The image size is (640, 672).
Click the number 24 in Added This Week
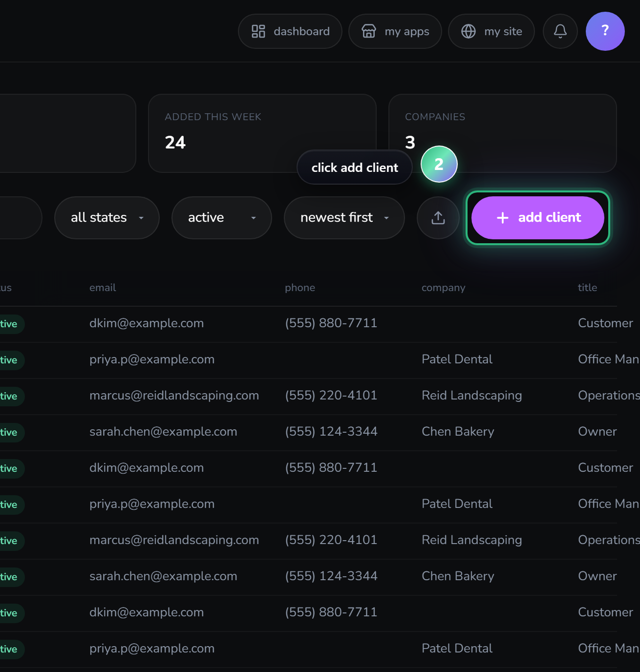(175, 143)
